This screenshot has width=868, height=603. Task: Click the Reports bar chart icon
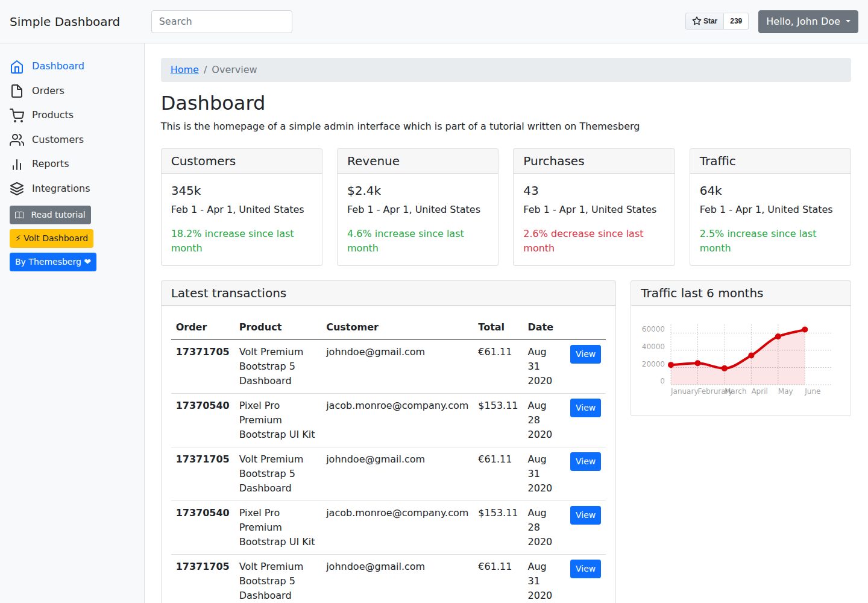pos(17,164)
